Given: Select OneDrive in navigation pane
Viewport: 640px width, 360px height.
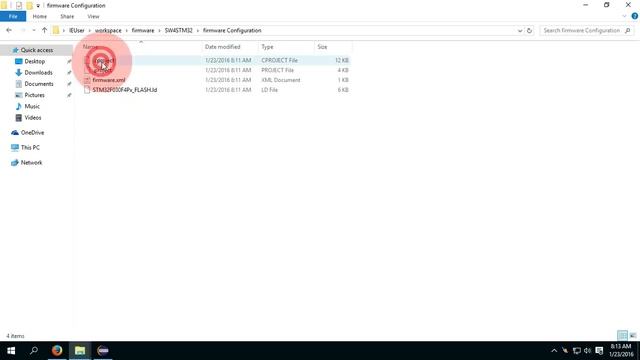Looking at the screenshot, I should [32, 133].
